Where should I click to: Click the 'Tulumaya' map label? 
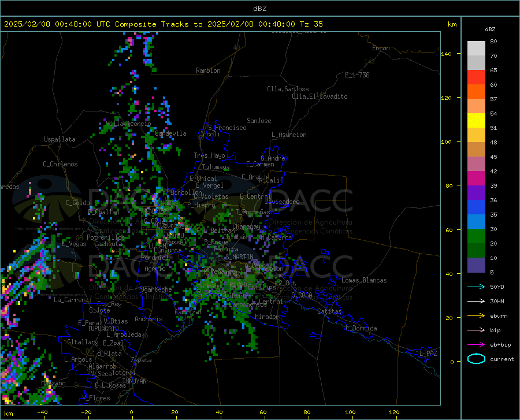[216, 167]
